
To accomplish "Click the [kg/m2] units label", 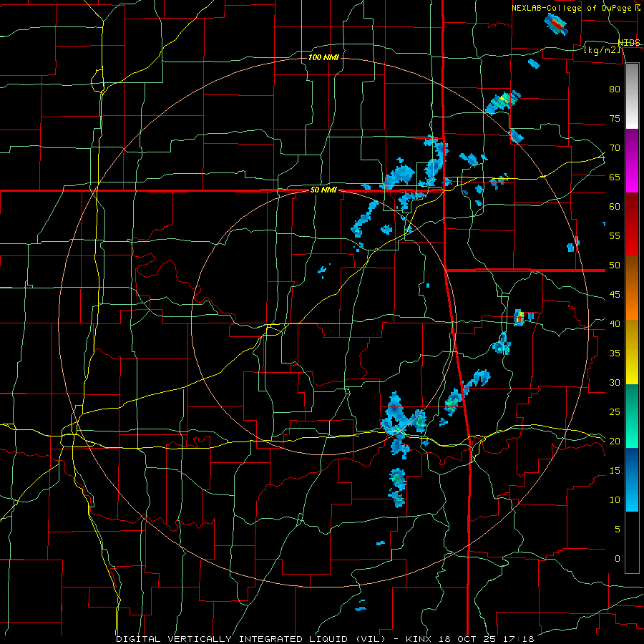I will coord(602,50).
